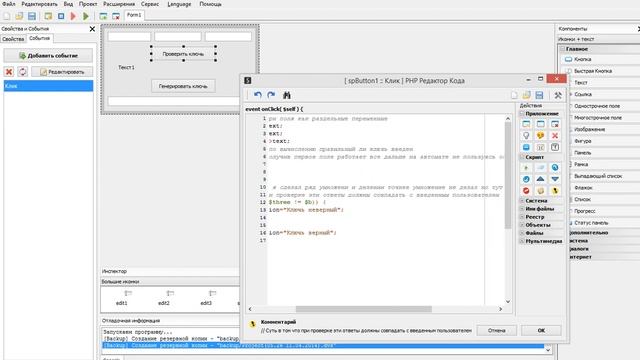
Task: Select edit2 object in inspector
Action: click(x=164, y=298)
